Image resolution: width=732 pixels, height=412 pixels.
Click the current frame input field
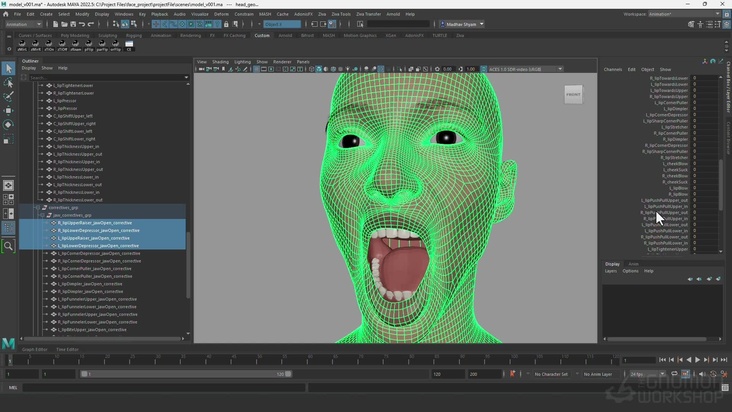tap(639, 360)
